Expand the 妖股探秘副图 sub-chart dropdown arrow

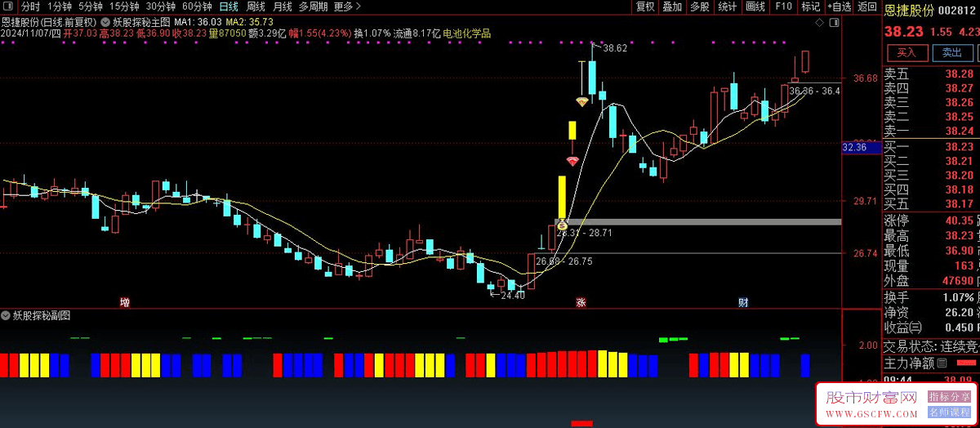click(6, 314)
